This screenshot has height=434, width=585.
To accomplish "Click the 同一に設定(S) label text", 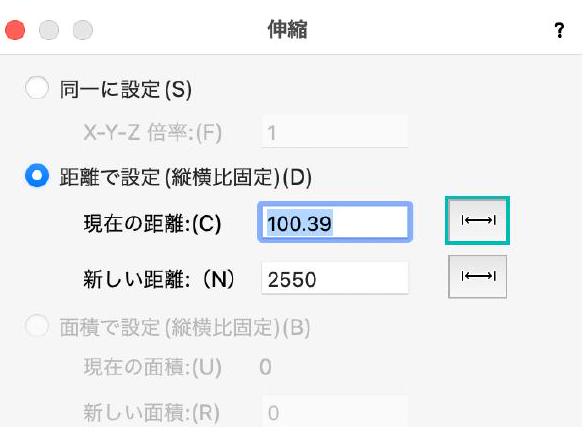I will 126,90.
